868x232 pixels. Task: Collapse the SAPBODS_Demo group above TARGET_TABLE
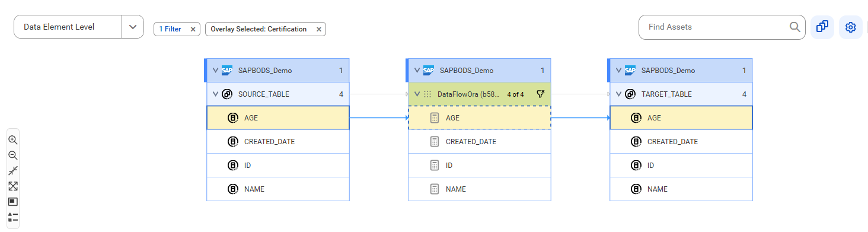pos(619,70)
